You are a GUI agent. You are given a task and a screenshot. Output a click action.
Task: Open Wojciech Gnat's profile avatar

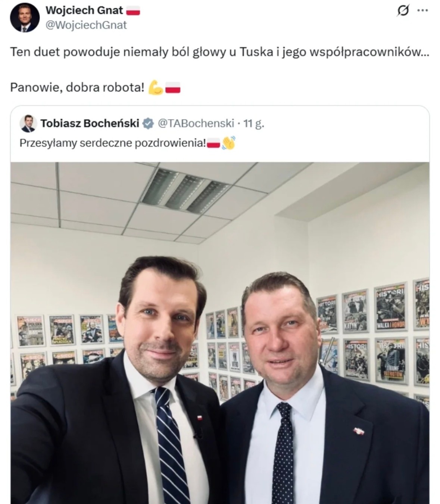(25, 18)
